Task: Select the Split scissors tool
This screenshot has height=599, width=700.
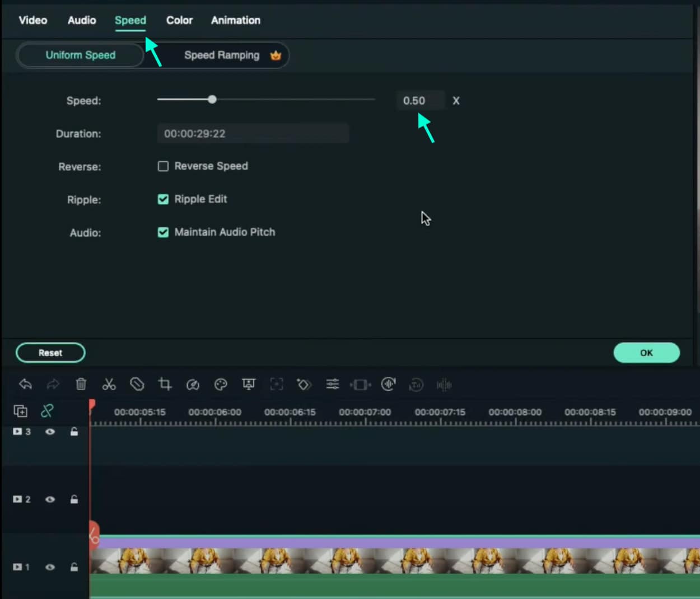Action: pyautogui.click(x=109, y=384)
